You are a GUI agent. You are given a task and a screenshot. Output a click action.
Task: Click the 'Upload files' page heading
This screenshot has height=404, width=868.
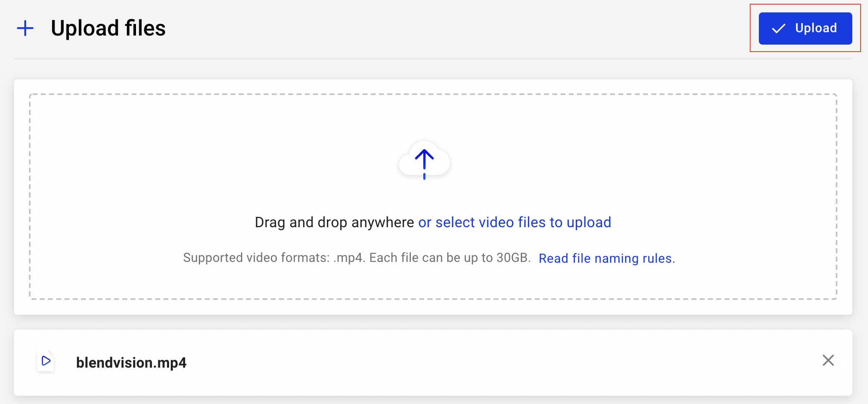(x=108, y=28)
